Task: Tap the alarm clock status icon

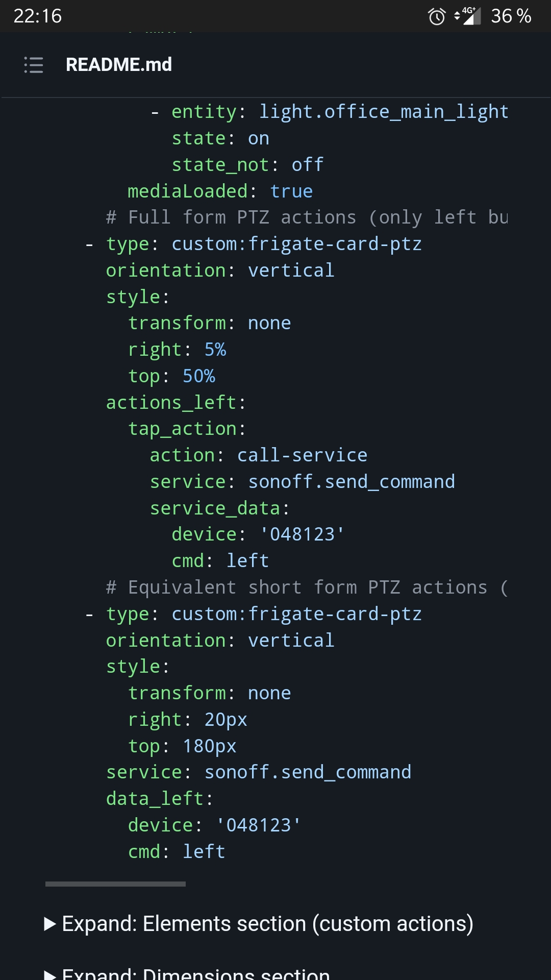Action: pos(436,16)
